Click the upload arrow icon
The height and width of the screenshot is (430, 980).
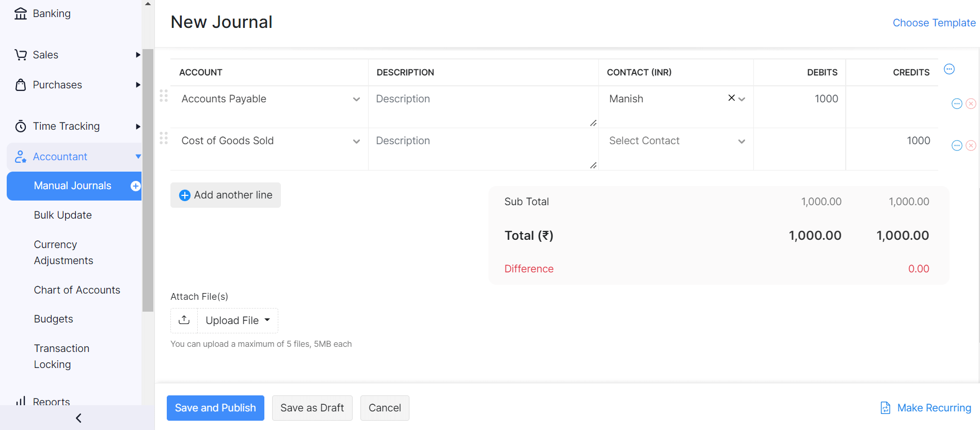pos(184,320)
